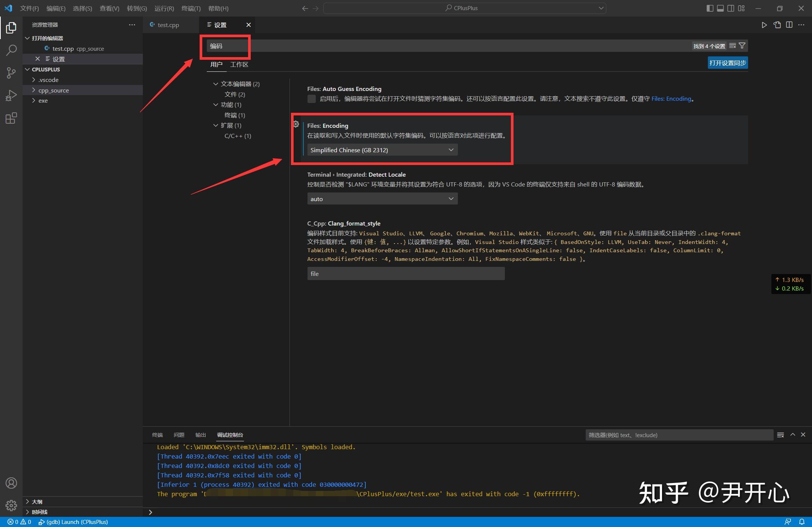Open the Files: Encoding dropdown

pos(382,150)
